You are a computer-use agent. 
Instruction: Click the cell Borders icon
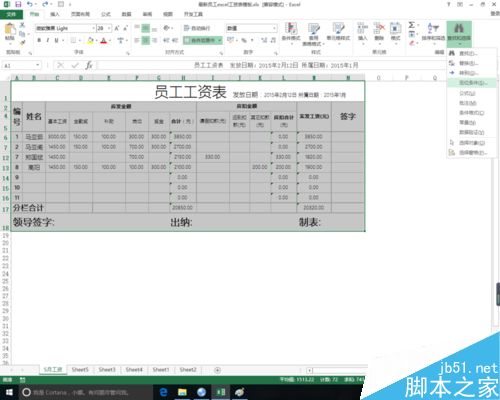click(x=73, y=40)
